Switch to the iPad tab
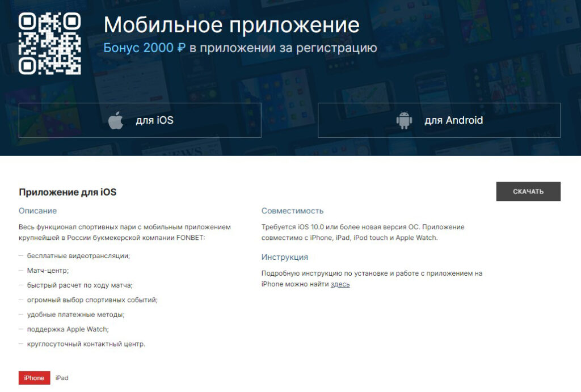Viewport: 581px width, 392px height. 62,378
